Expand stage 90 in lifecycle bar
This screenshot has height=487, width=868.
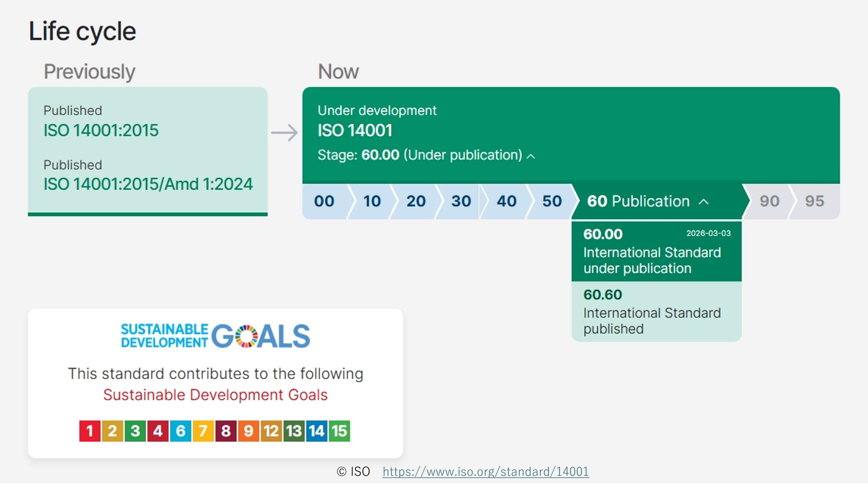769,201
